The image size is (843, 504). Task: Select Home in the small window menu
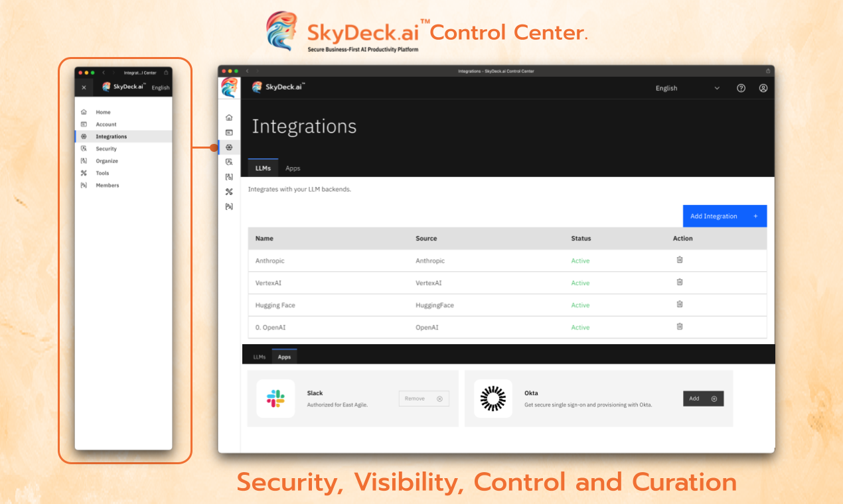click(x=123, y=112)
